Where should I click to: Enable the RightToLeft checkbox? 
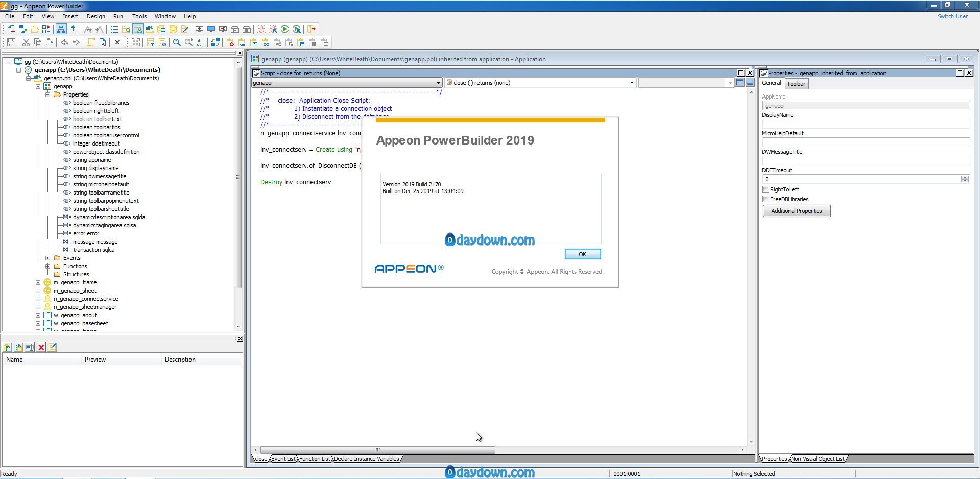pyautogui.click(x=766, y=189)
